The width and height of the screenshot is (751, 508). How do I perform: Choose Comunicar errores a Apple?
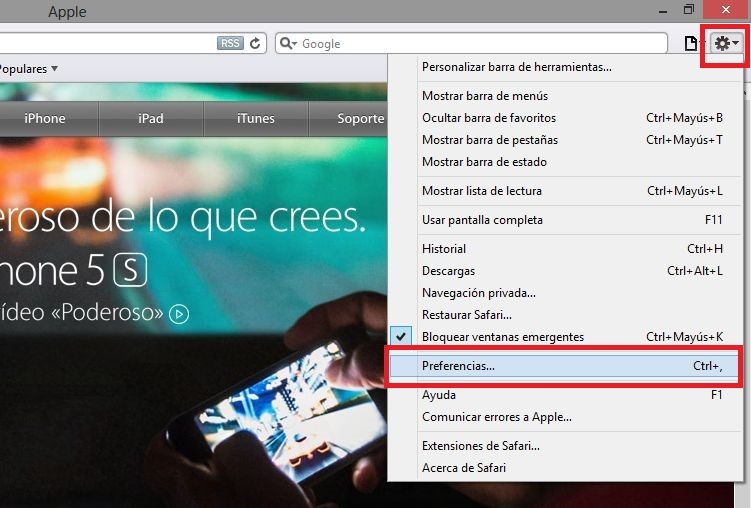pos(497,417)
